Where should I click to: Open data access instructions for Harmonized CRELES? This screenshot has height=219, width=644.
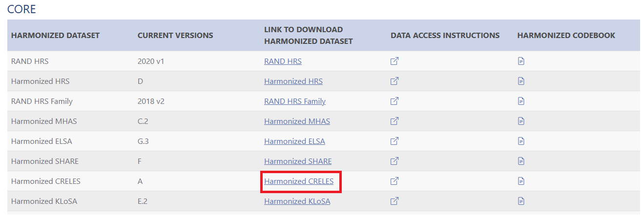395,181
